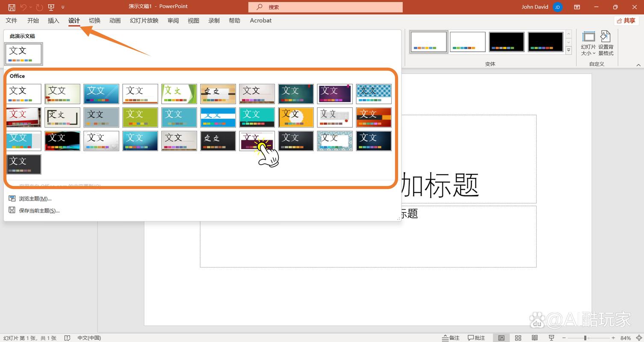Open the Acrobat tab
The width and height of the screenshot is (644, 342).
pos(261,21)
